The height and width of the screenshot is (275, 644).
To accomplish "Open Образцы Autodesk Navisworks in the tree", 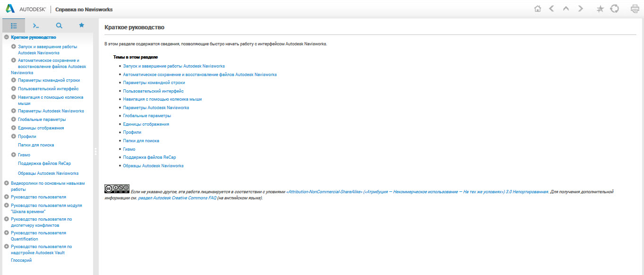I will coord(48,173).
